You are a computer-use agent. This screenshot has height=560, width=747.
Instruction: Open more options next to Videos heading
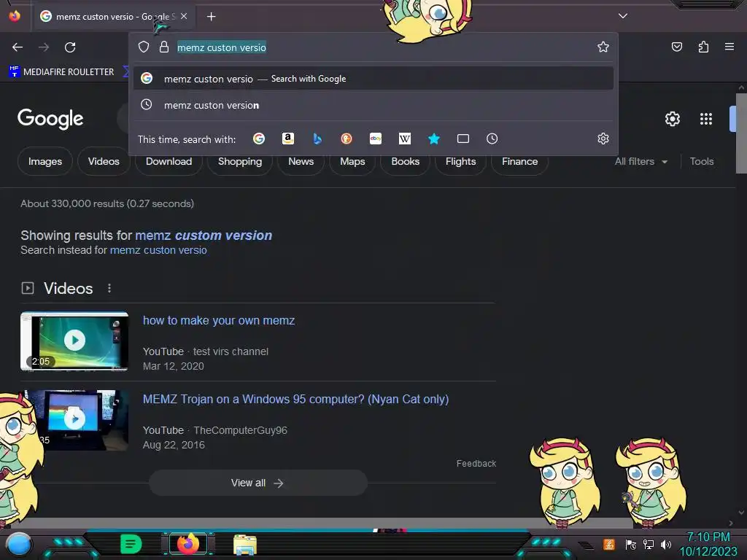tap(109, 288)
